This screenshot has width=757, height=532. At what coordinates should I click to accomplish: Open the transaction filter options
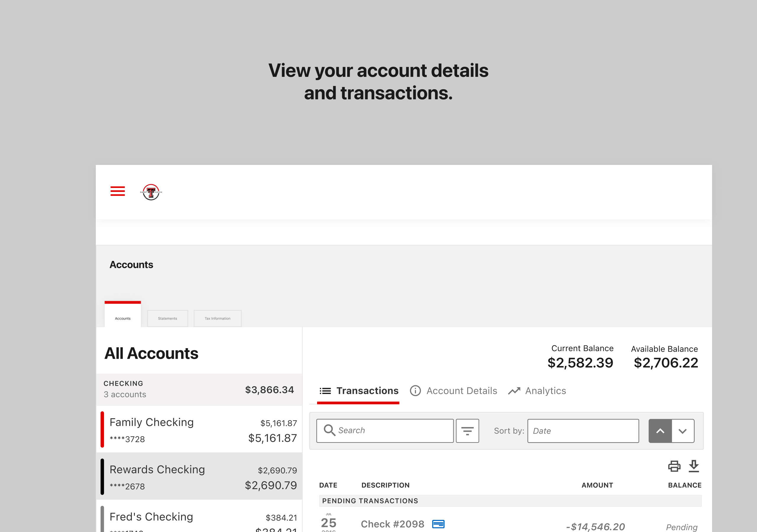point(468,431)
